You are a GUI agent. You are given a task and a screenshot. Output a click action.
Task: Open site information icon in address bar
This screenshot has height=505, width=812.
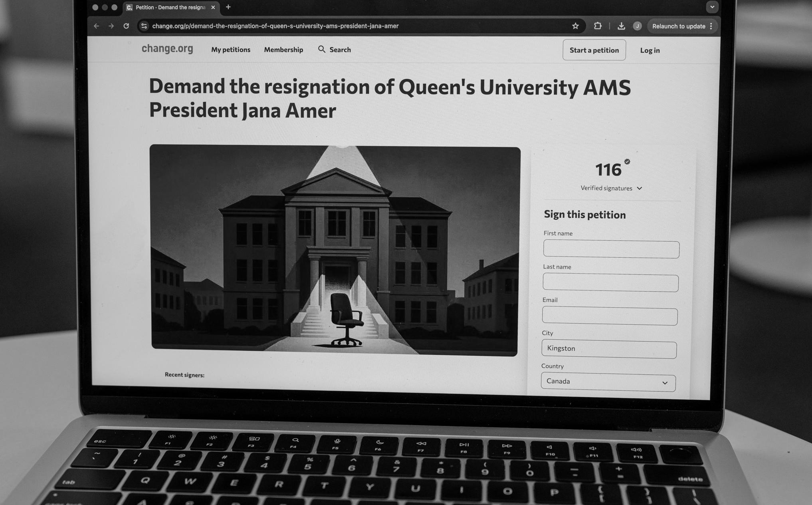click(x=144, y=26)
